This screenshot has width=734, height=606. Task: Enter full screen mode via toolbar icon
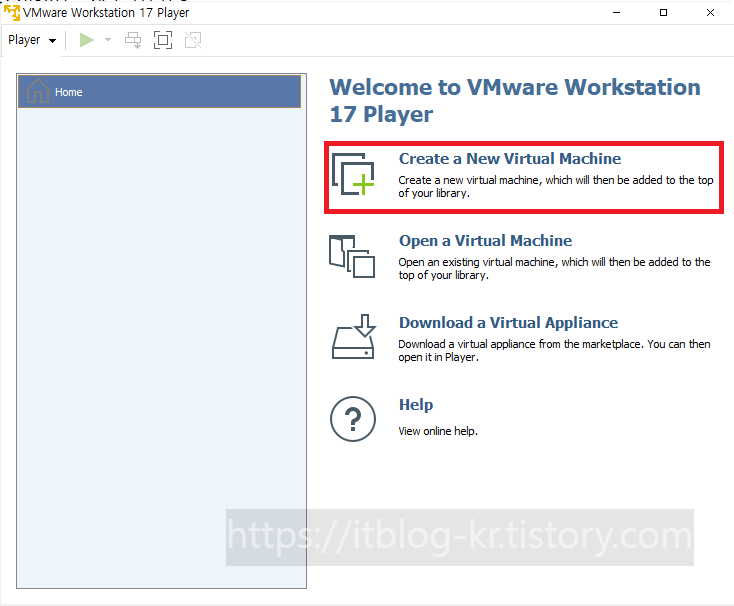[x=163, y=40]
